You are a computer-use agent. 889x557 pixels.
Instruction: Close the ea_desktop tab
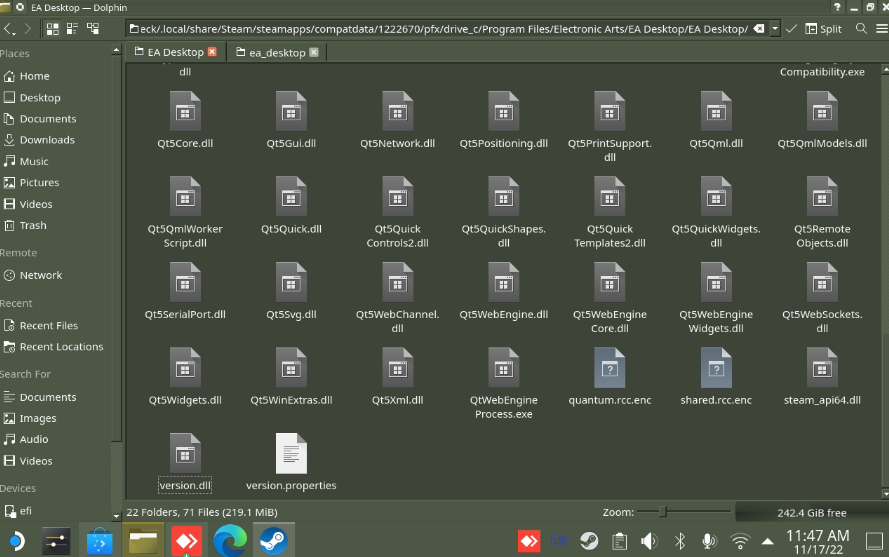(x=314, y=52)
